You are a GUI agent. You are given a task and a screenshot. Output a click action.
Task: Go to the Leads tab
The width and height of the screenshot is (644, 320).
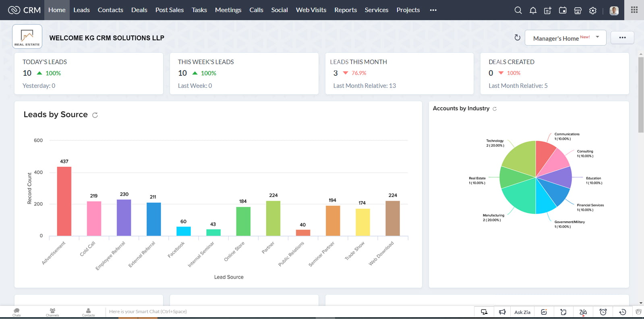coord(81,10)
